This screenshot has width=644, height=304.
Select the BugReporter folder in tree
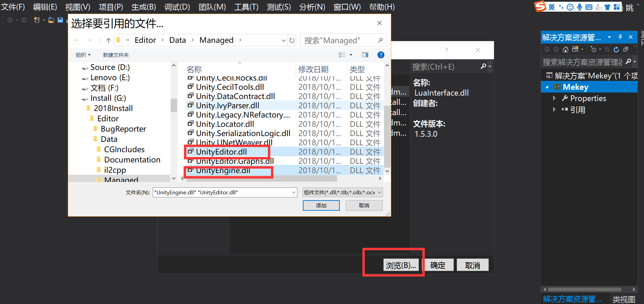pyautogui.click(x=123, y=129)
